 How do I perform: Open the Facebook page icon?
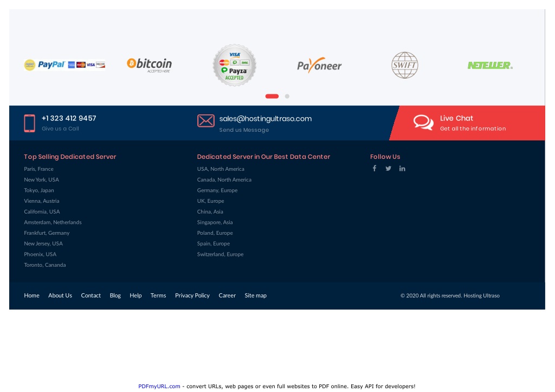(374, 169)
